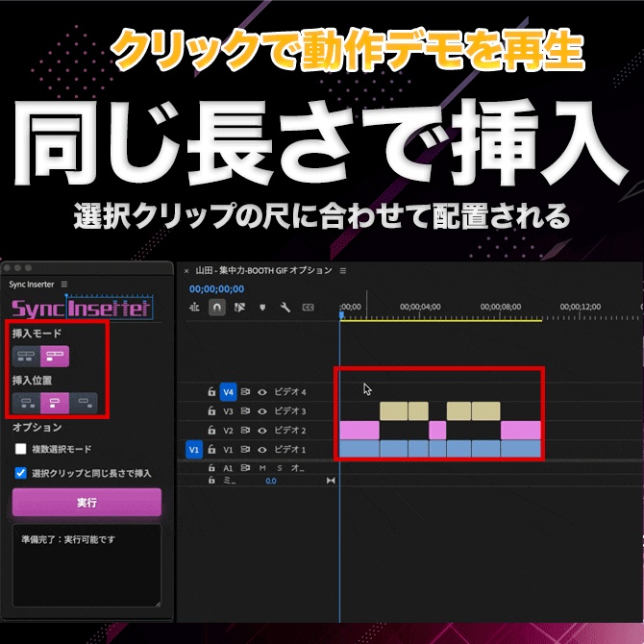644x644 pixels.
Task: Toggle V3 track targeting label
Action: click(228, 411)
